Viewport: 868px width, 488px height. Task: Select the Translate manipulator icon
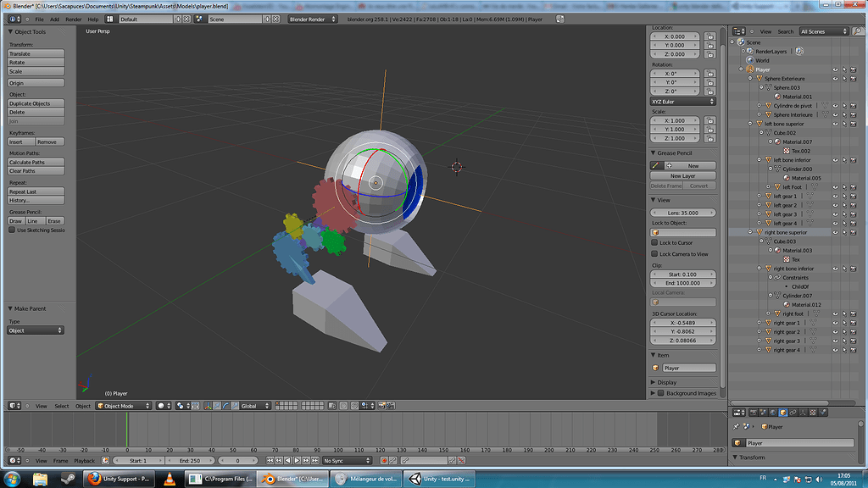pos(218,407)
